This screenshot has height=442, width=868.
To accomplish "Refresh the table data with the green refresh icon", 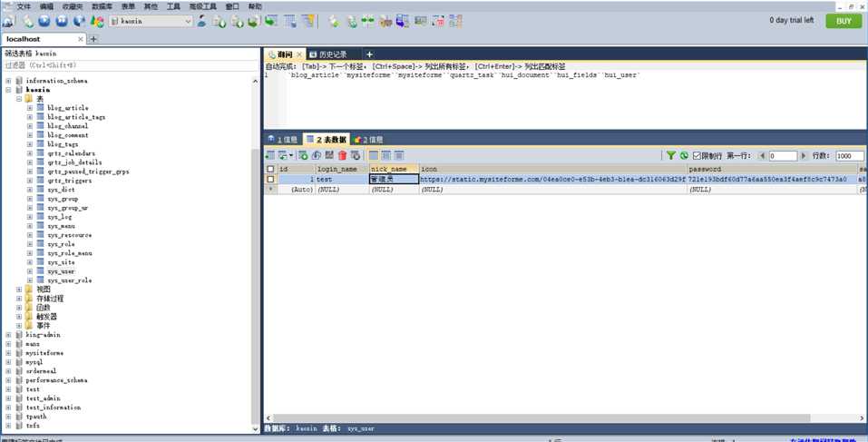I will click(684, 155).
